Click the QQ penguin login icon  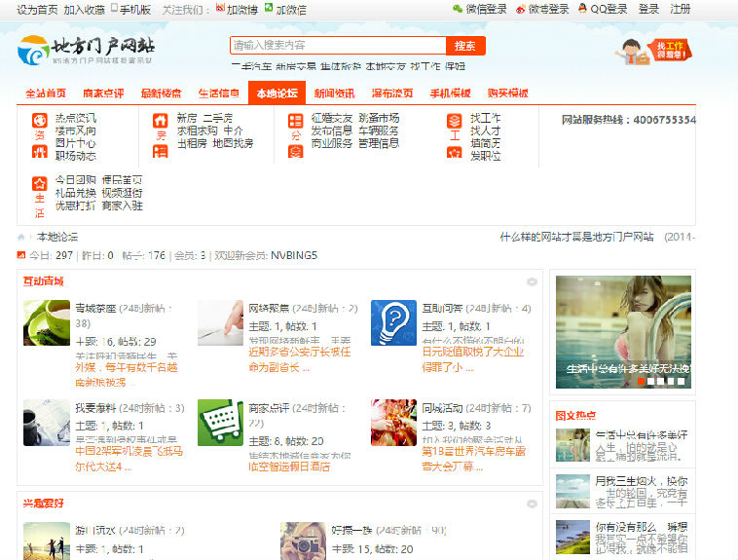pos(582,9)
